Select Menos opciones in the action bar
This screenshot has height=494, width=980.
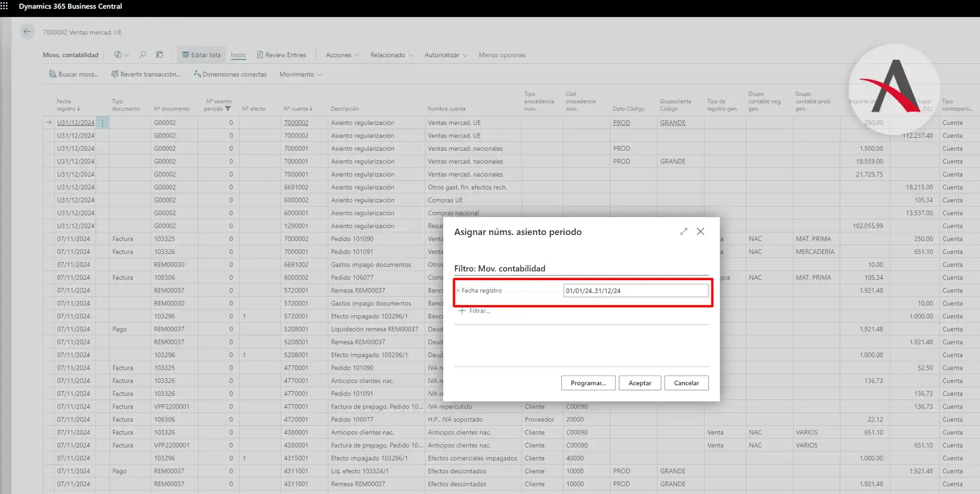click(x=502, y=55)
